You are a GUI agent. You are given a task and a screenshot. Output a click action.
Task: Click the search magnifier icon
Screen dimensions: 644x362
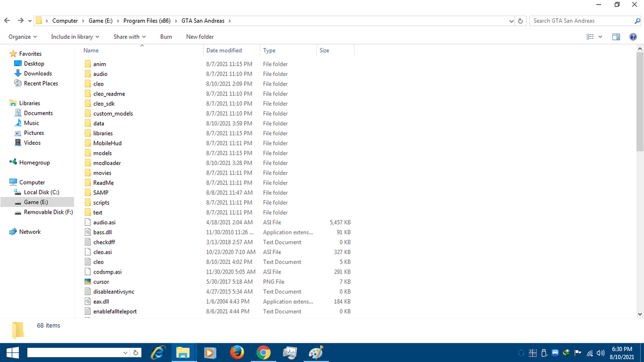(x=637, y=21)
